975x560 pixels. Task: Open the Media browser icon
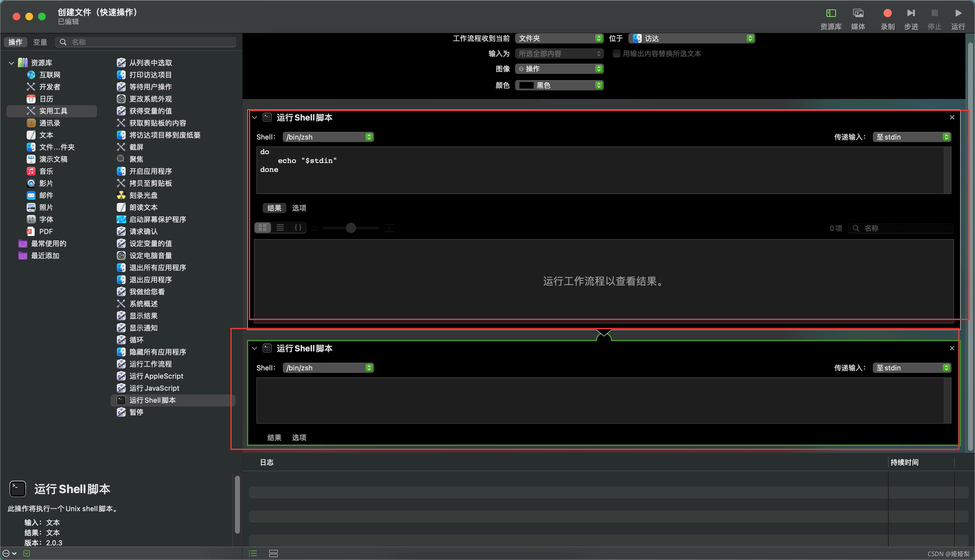(x=858, y=13)
